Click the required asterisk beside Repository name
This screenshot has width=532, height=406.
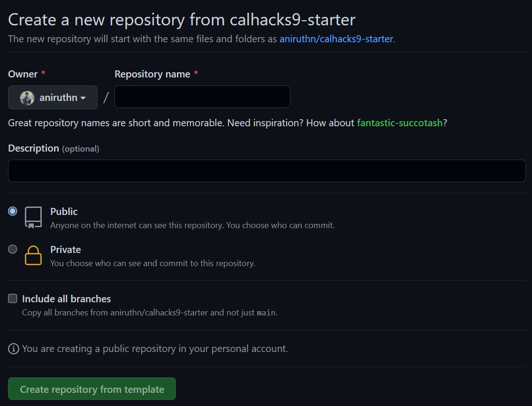pyautogui.click(x=196, y=74)
